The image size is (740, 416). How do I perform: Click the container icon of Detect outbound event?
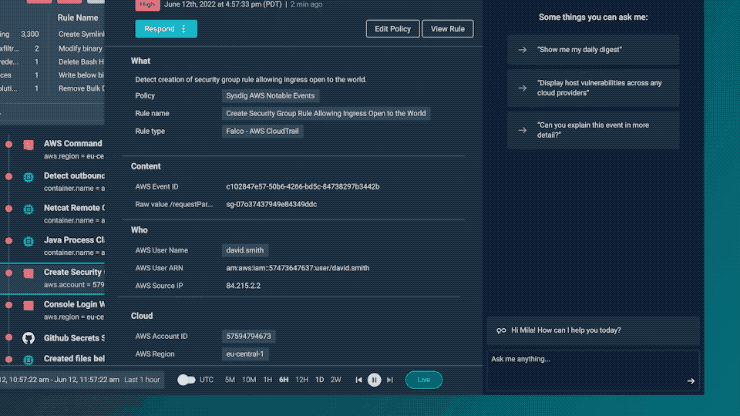point(28,177)
